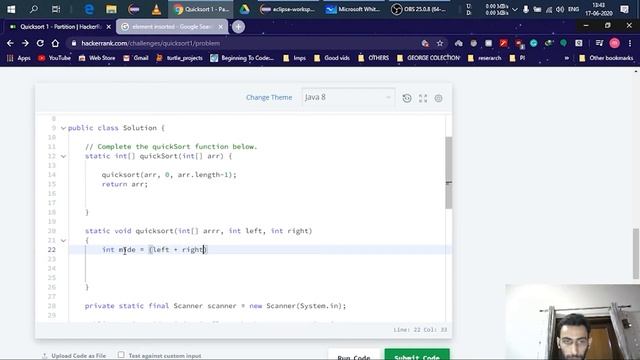
Task: Expand the Imps bookmark folder
Action: pos(294,58)
